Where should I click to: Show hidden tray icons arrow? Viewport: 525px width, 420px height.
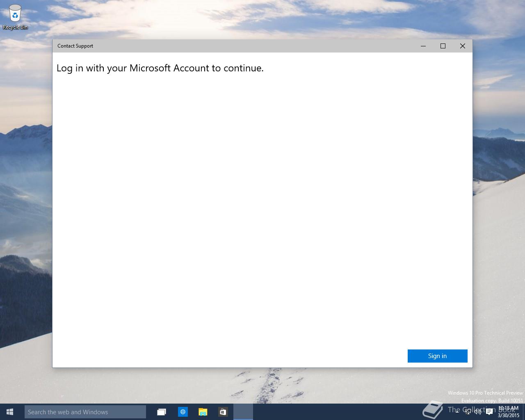tap(457, 412)
